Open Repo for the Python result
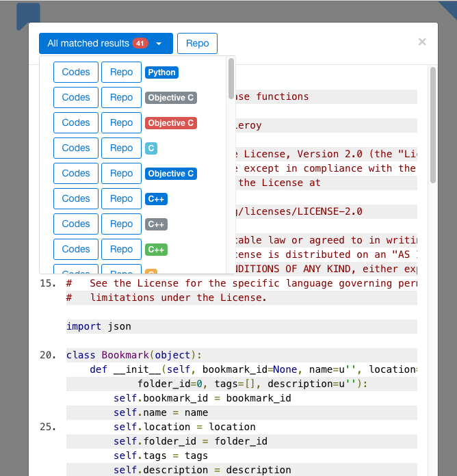457x476 pixels. [122, 72]
